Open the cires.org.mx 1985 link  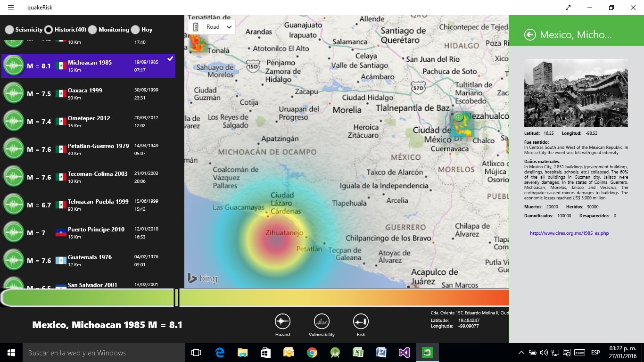click(x=569, y=233)
